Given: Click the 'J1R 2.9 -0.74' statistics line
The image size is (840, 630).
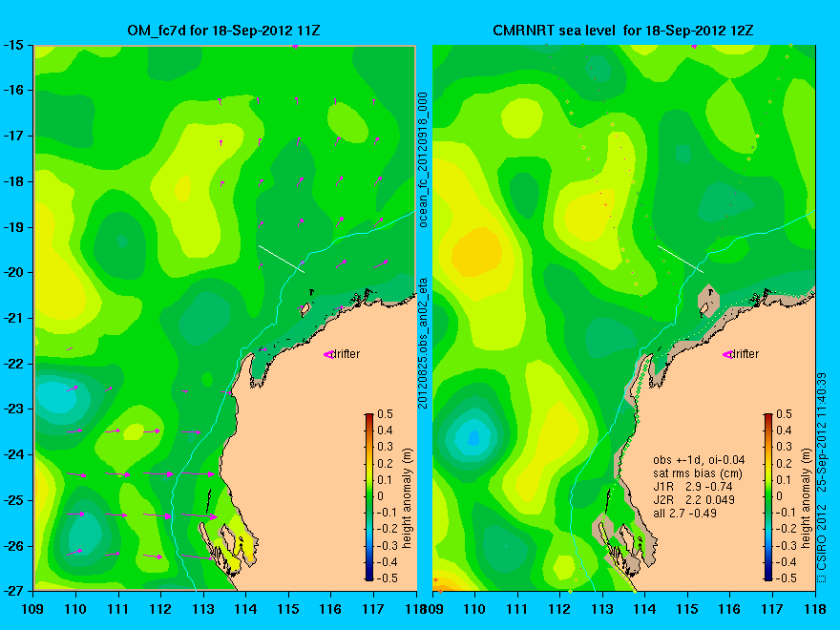Looking at the screenshot, I should point(692,487).
